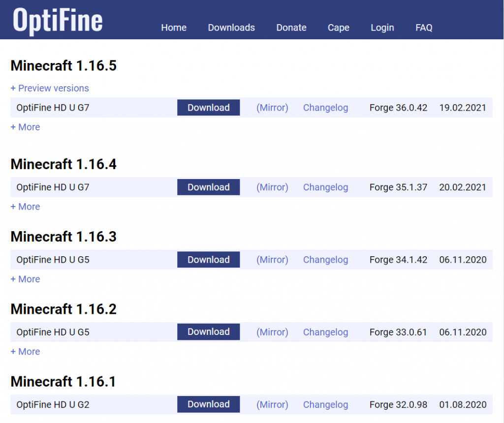Image resolution: width=504 pixels, height=423 pixels.
Task: Click the Forge 34.1.42 text
Action: pos(398,260)
